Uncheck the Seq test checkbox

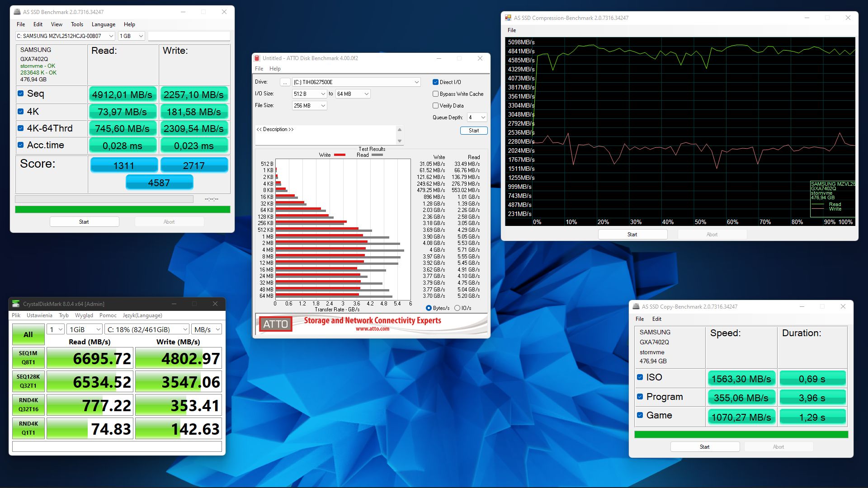[x=20, y=94]
